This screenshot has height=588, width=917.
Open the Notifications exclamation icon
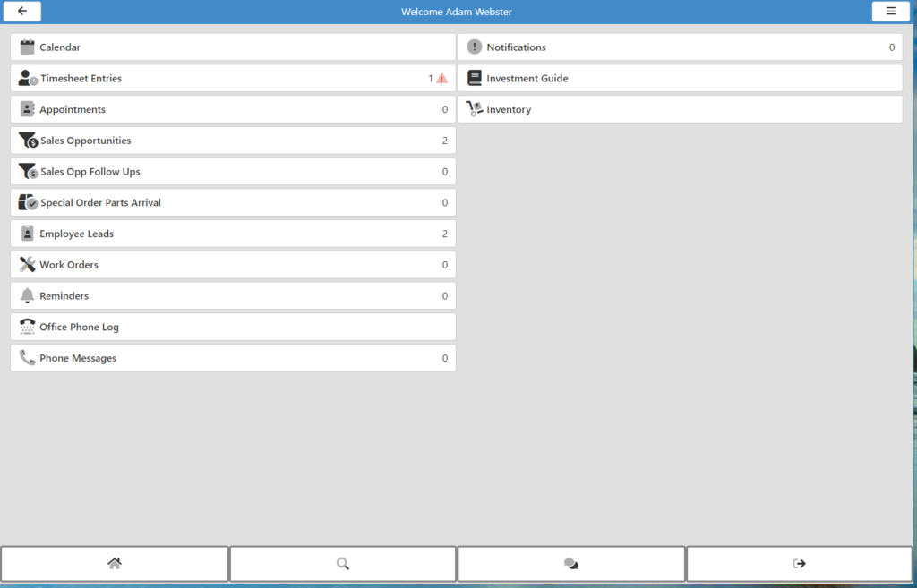(473, 47)
